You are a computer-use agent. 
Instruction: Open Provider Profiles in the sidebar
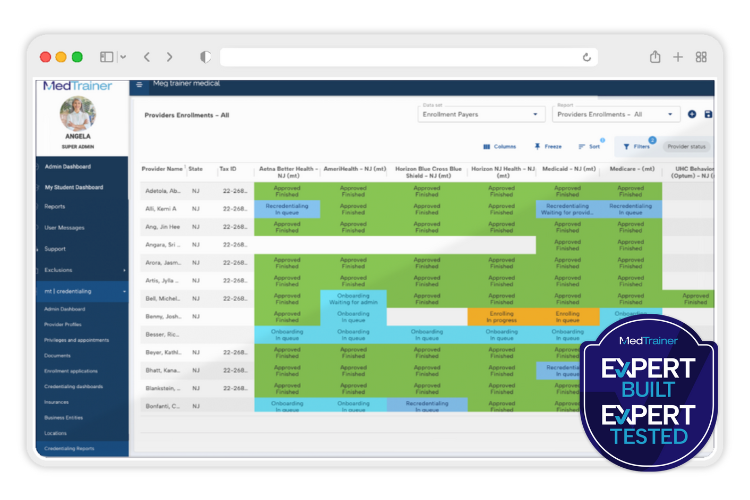tap(63, 325)
